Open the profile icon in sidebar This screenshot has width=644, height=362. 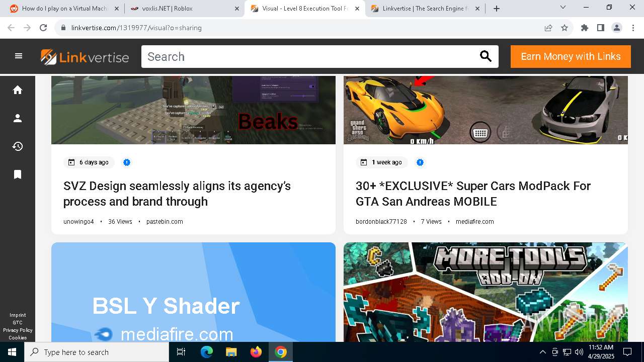18,118
